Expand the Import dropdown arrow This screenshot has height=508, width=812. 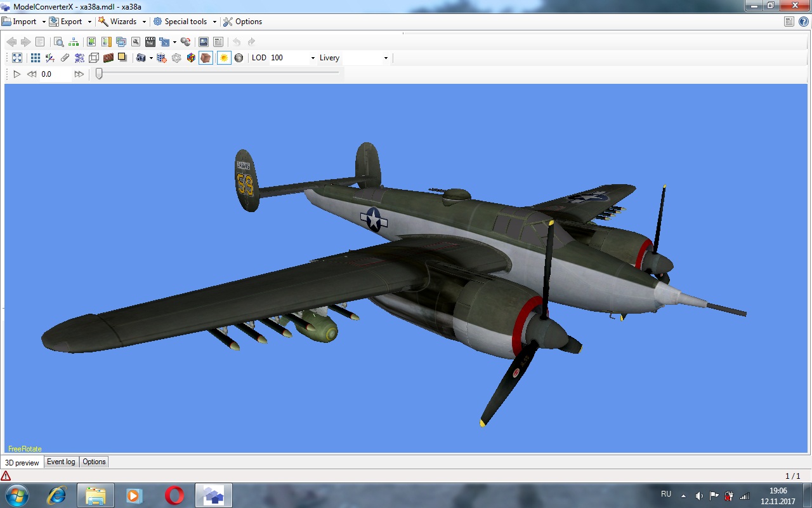point(44,22)
